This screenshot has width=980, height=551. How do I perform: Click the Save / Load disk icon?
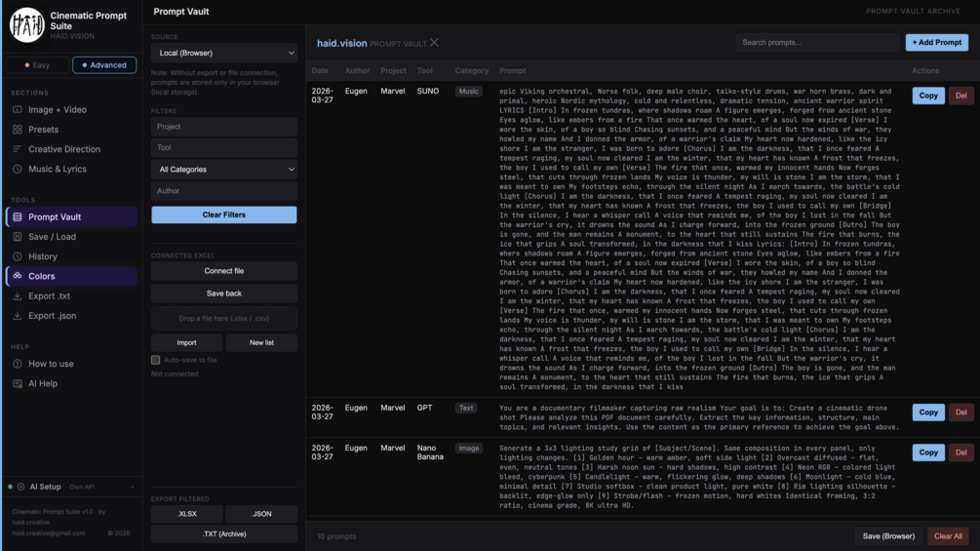tap(18, 237)
